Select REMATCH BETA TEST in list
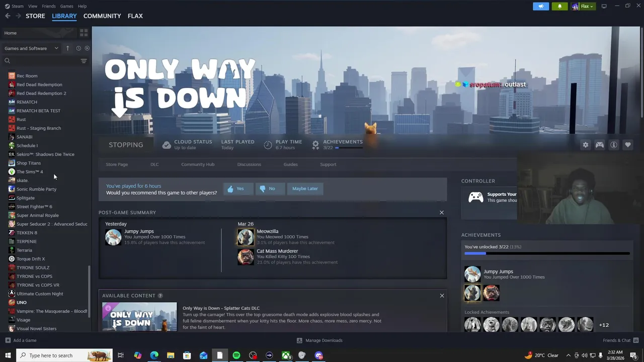 click(38, 111)
